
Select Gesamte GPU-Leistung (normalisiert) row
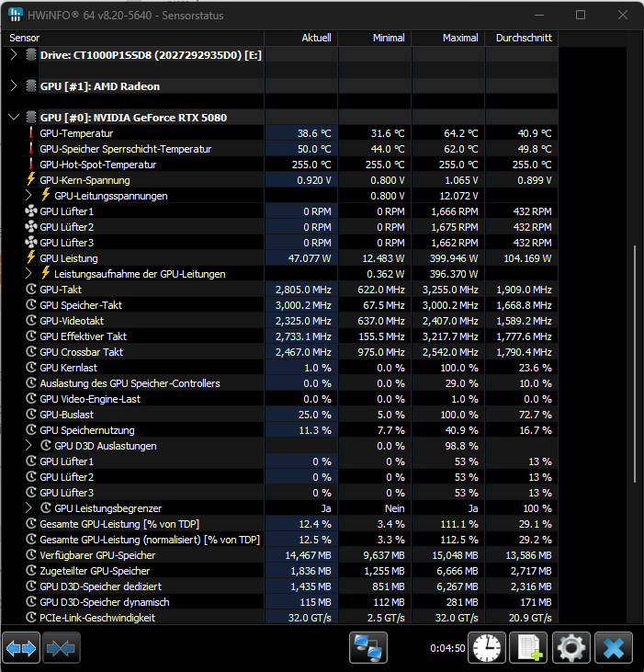pyautogui.click(x=150, y=539)
